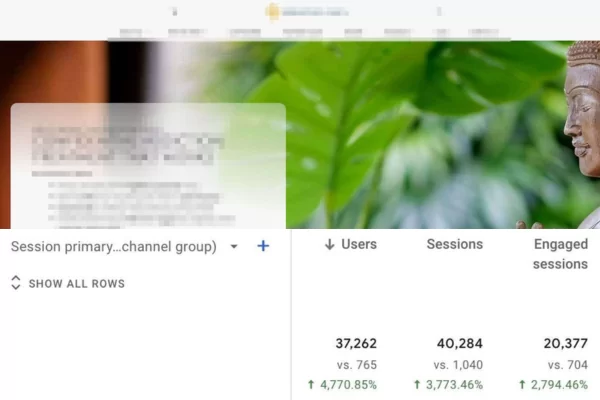The image size is (600, 400).
Task: Click the blurred text card over banner
Action: [x=147, y=165]
